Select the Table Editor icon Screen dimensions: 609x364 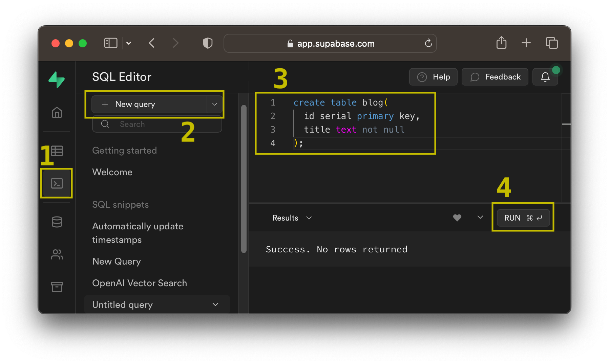(x=57, y=151)
